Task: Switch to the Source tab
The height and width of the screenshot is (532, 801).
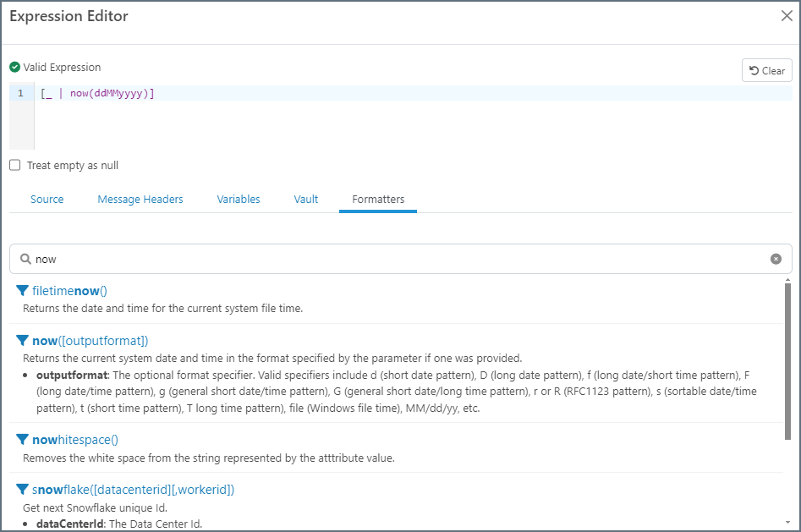Action: coord(47,200)
